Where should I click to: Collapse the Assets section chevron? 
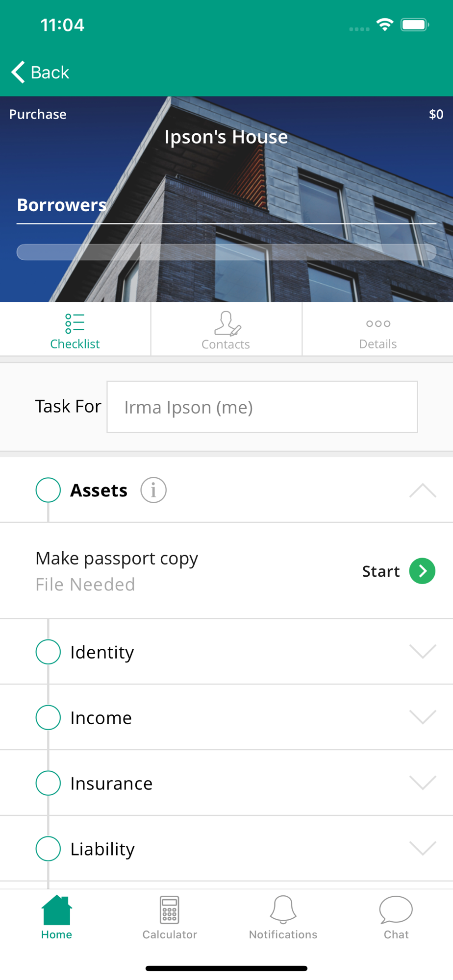[x=423, y=490]
